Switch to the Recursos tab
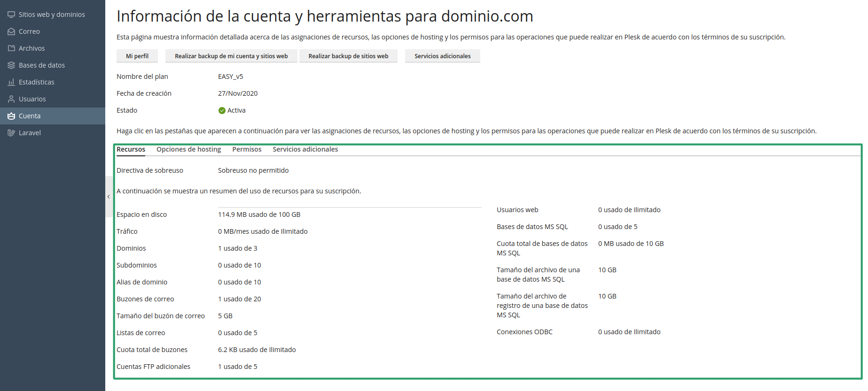868x391 pixels. coord(131,149)
